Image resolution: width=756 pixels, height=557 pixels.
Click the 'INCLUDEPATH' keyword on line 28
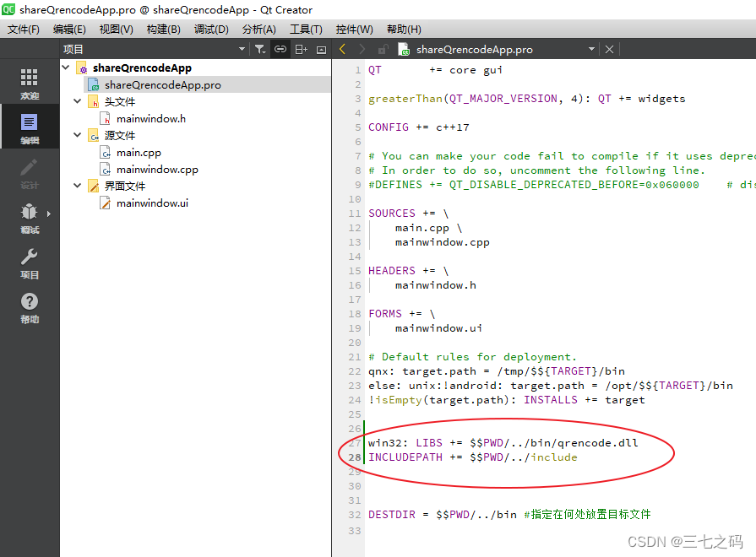pos(405,457)
